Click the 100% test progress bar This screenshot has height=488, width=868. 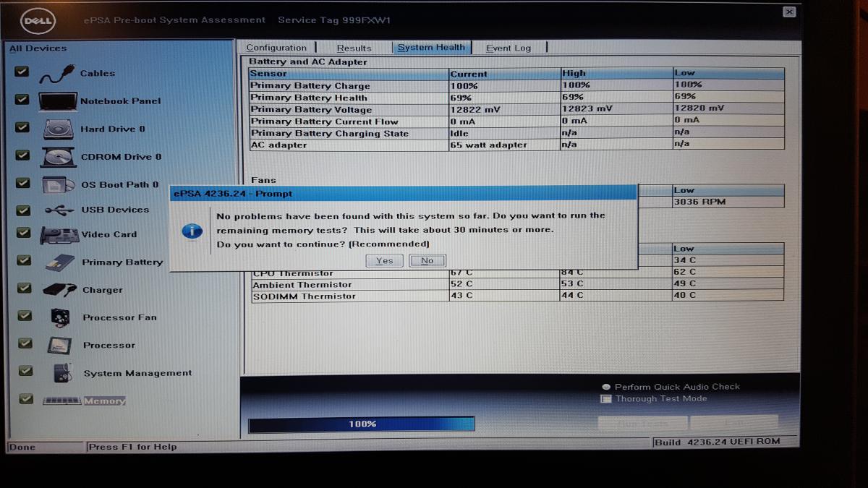362,424
